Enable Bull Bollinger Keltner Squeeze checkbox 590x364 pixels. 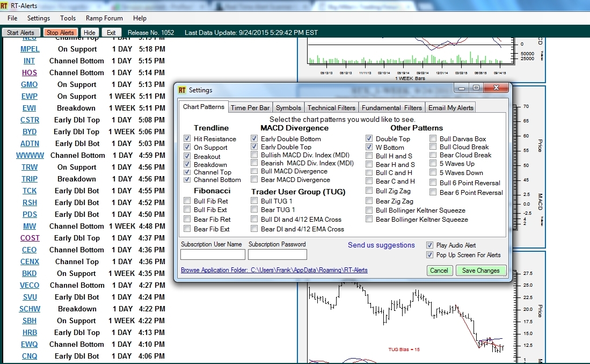click(x=369, y=210)
